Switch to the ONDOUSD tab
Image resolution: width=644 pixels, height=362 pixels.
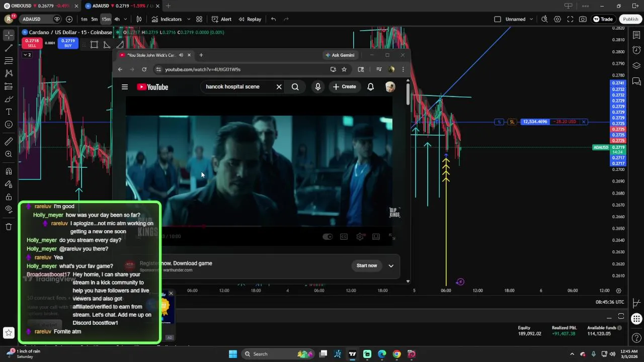tap(38, 6)
